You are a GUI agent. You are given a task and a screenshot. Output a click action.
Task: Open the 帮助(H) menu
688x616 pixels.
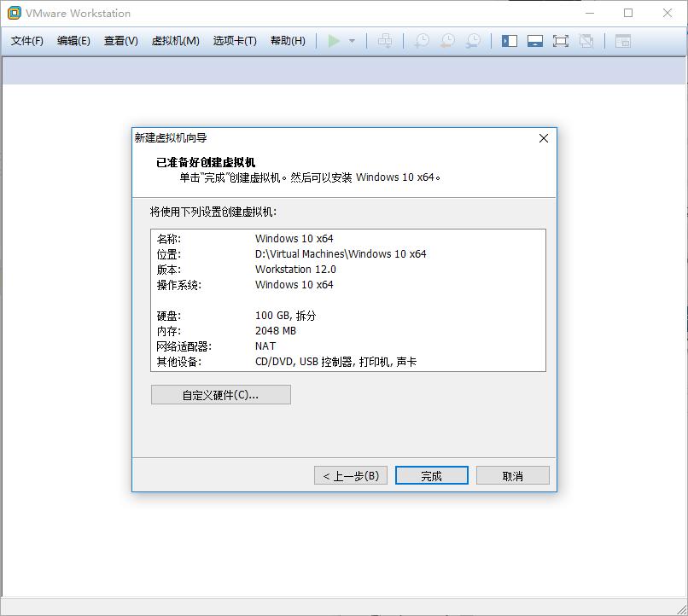[x=288, y=40]
